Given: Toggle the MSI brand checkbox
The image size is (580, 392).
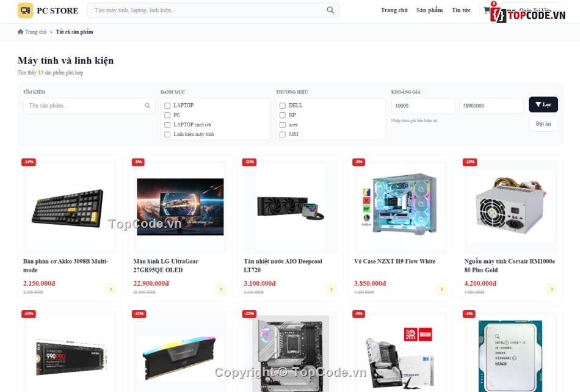Looking at the screenshot, I should [x=283, y=134].
